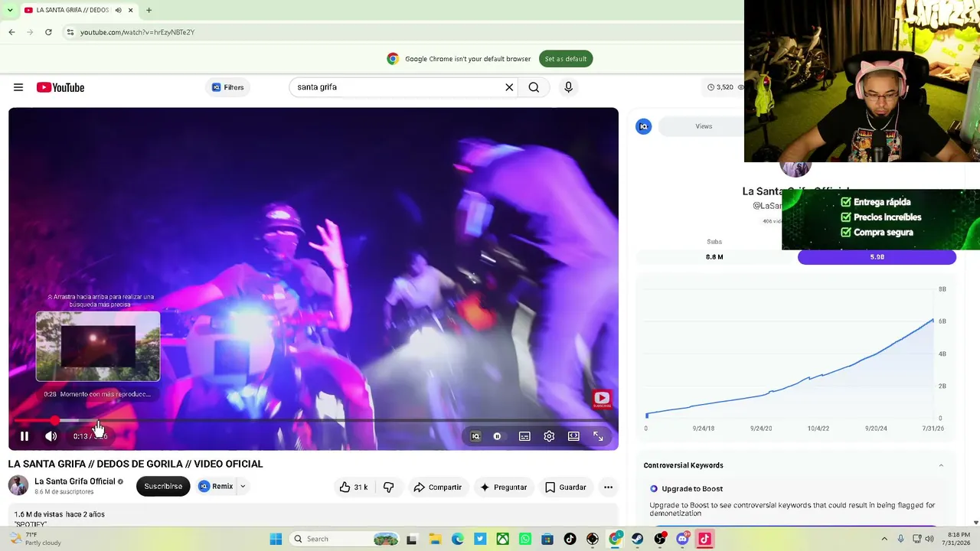Viewport: 980px width, 551px height.
Task: Click the vidIQ Remix button
Action: click(216, 486)
